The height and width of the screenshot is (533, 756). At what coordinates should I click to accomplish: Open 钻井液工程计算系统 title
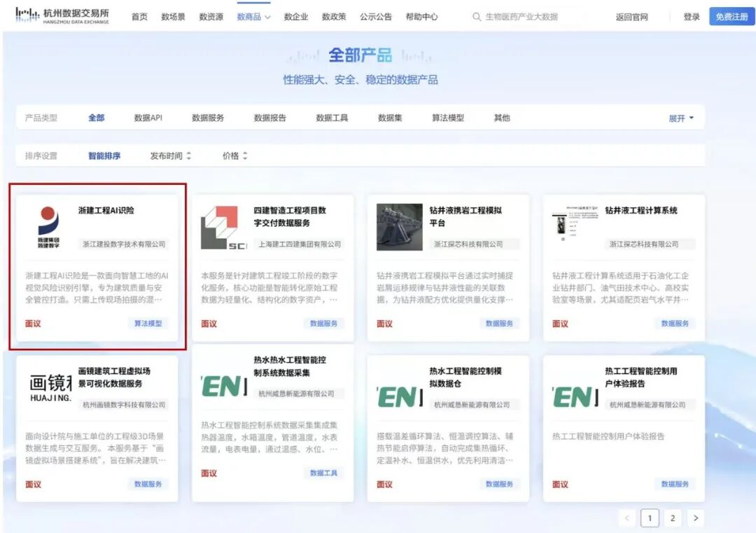click(x=640, y=210)
